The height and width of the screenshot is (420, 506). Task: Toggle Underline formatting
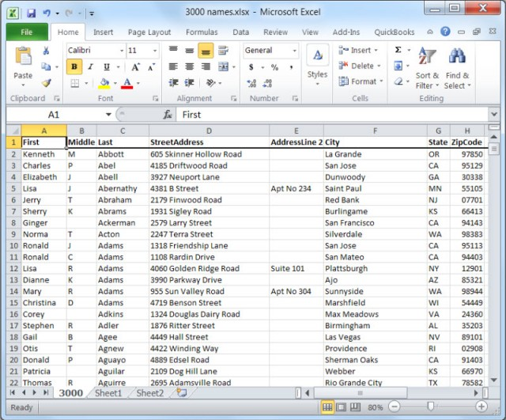[107, 66]
